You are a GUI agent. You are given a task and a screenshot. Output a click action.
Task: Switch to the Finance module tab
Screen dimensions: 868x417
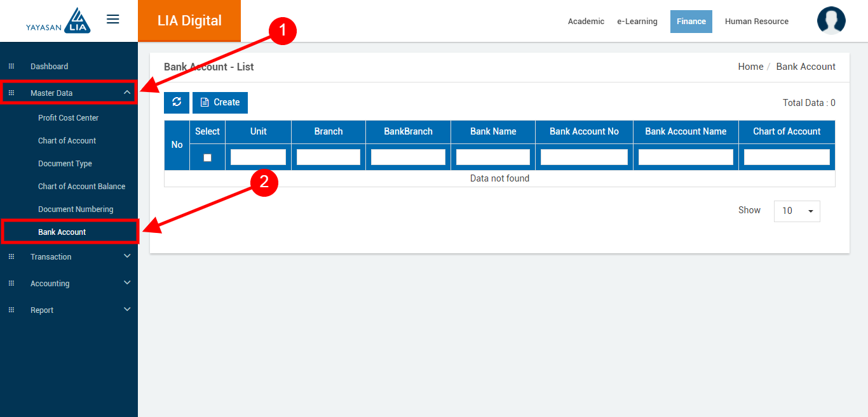pyautogui.click(x=691, y=22)
